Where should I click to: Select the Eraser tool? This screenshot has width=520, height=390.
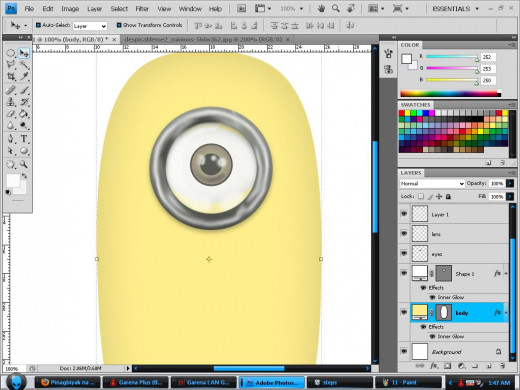[x=11, y=114]
